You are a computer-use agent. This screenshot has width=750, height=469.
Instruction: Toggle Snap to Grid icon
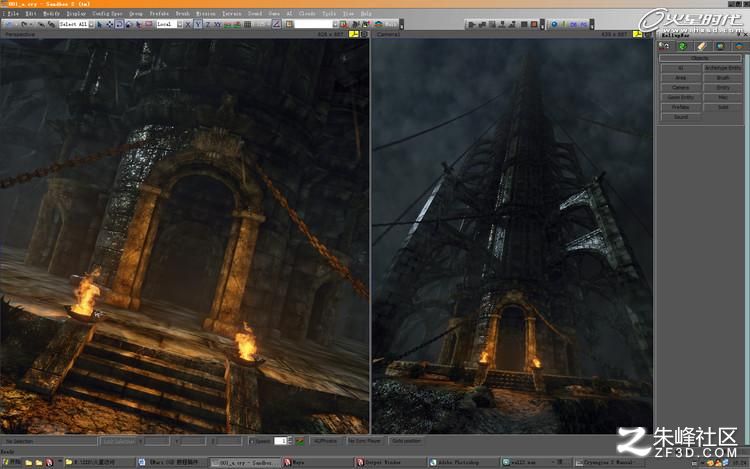pos(248,24)
